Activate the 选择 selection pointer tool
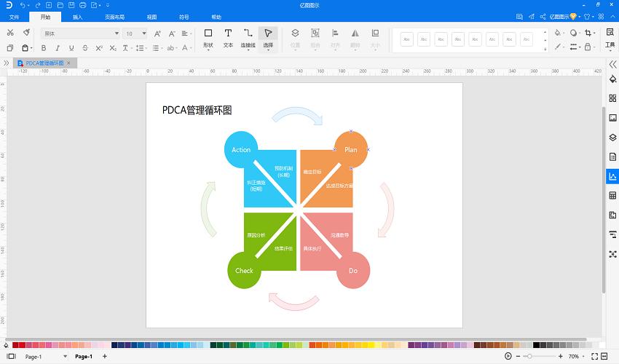The width and height of the screenshot is (619, 364). tap(268, 39)
